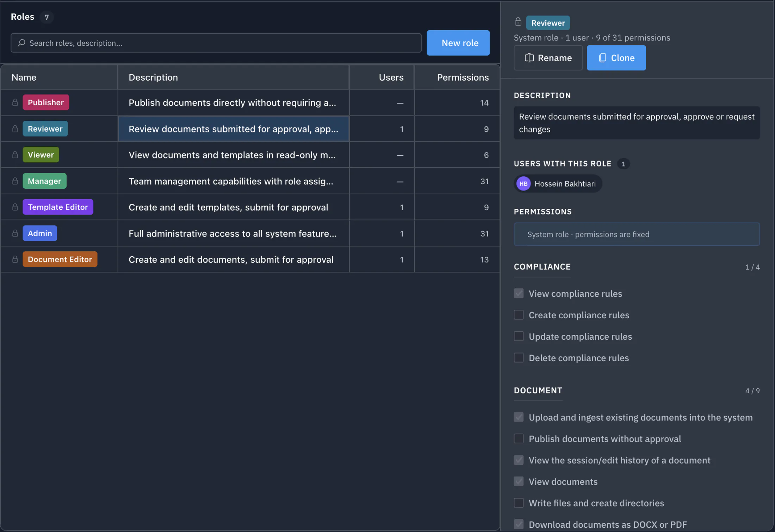Image resolution: width=775 pixels, height=532 pixels.
Task: Select the Template Editor role badge
Action: point(58,207)
